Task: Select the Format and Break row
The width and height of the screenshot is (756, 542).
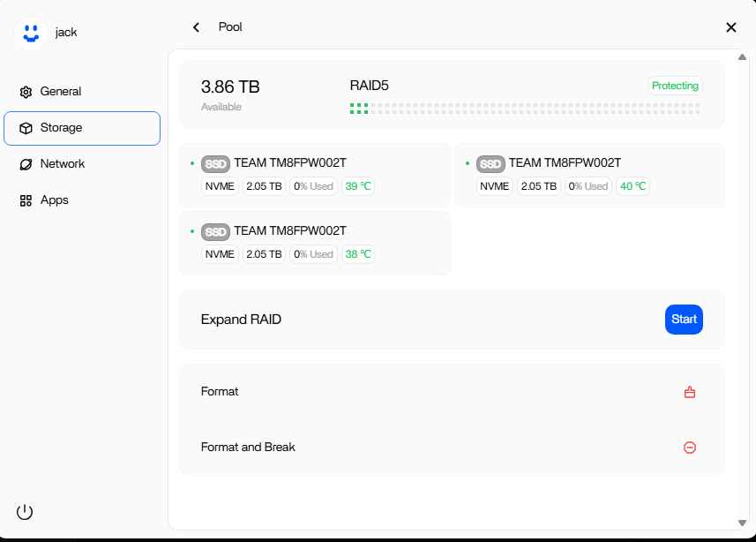Action: [452, 448]
